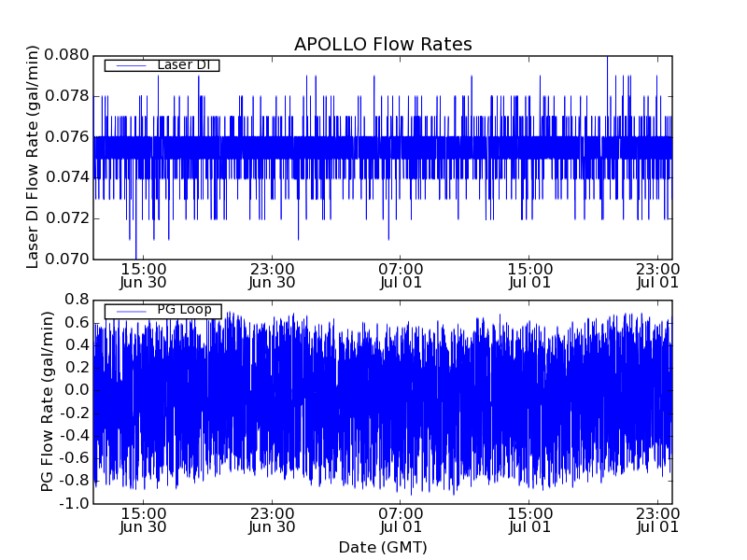Click "07:00 Jul 01" tick under Laser DI plot

pyautogui.click(x=401, y=276)
